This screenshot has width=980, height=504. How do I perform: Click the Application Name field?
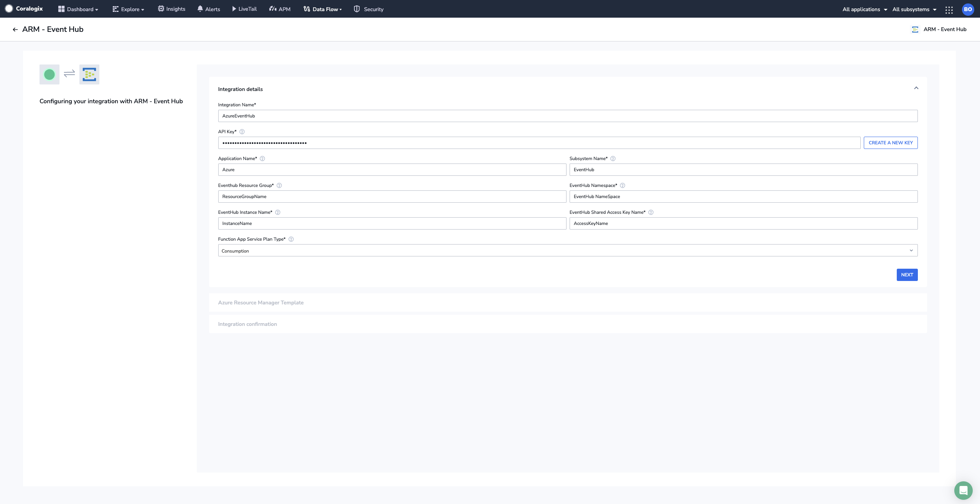pos(392,170)
